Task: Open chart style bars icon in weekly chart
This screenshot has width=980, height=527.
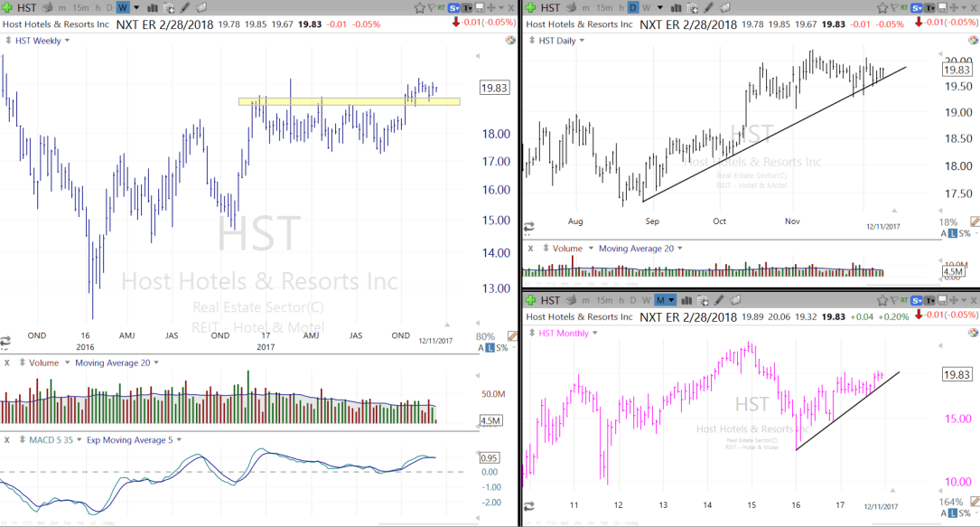Action: click(151, 8)
